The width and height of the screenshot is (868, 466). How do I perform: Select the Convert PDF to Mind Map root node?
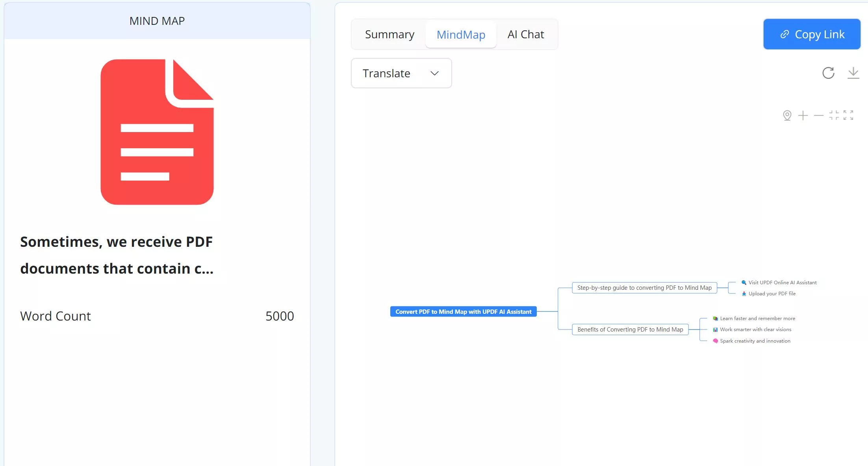(x=463, y=311)
